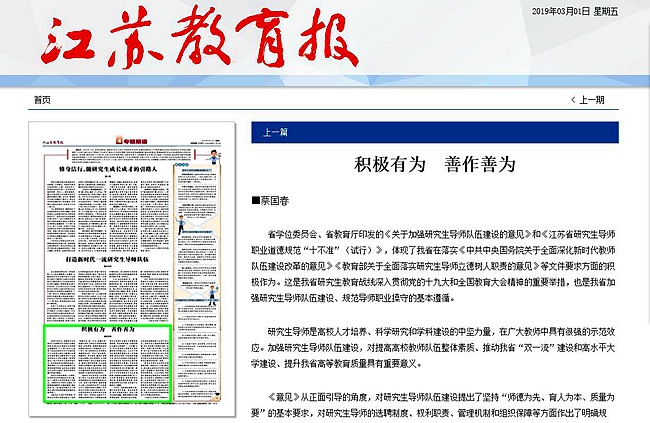650x423 pixels.
Task: Select 上一篇 in the blue article bar
Action: click(x=276, y=132)
